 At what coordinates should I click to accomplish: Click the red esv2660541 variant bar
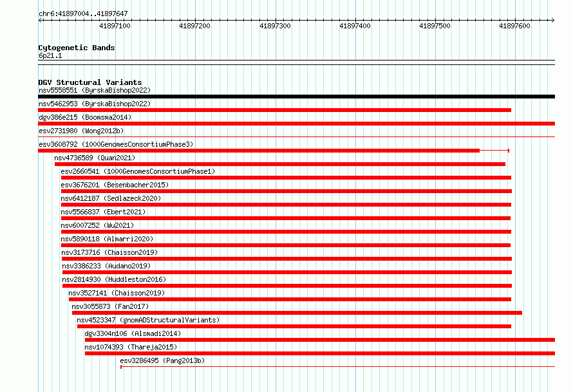[x=286, y=178]
